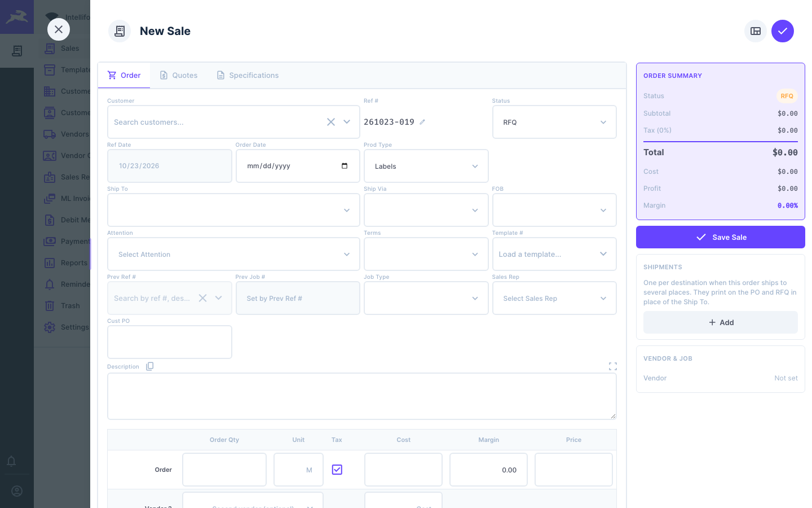Copy description using clipboard icon
The height and width of the screenshot is (508, 812).
point(149,366)
